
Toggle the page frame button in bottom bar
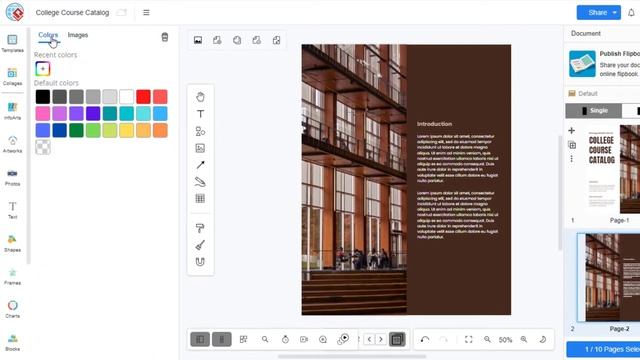pyautogui.click(x=397, y=339)
